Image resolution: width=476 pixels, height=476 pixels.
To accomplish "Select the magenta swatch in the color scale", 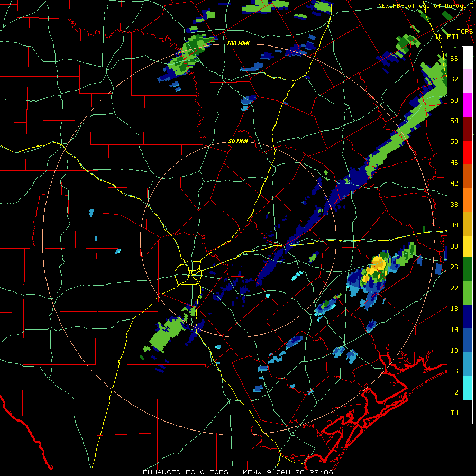I will click(467, 105).
